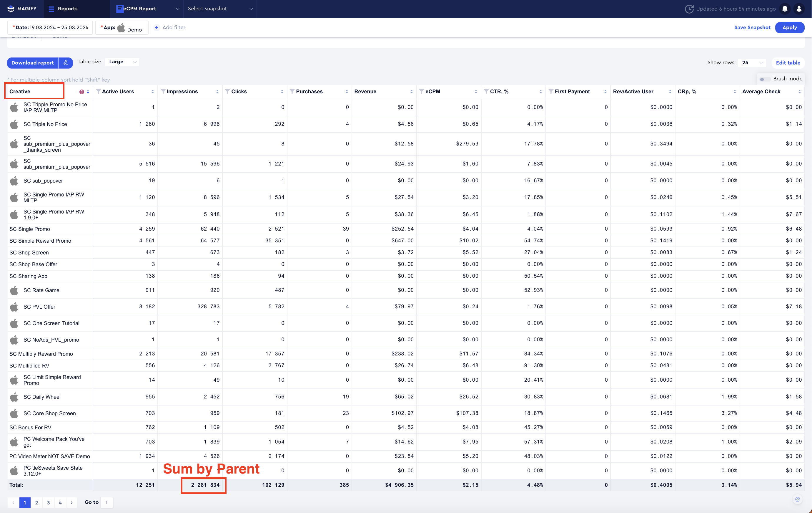The image size is (812, 513).
Task: Click the Save Snapshot link
Action: 752,27
